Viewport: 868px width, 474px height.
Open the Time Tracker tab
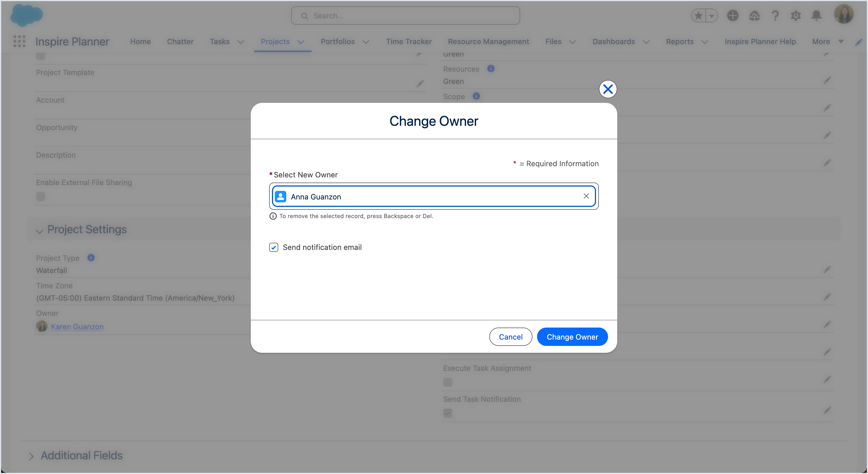[409, 42]
